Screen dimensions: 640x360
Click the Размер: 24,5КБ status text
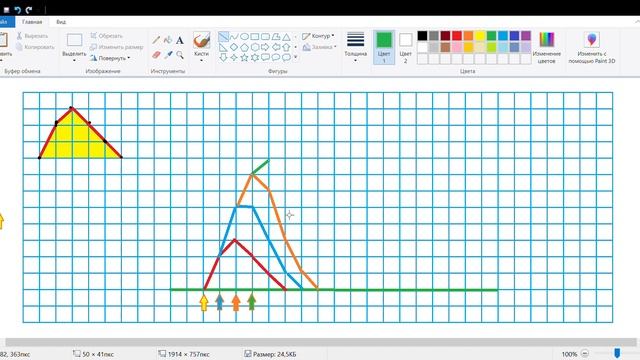click(x=275, y=354)
